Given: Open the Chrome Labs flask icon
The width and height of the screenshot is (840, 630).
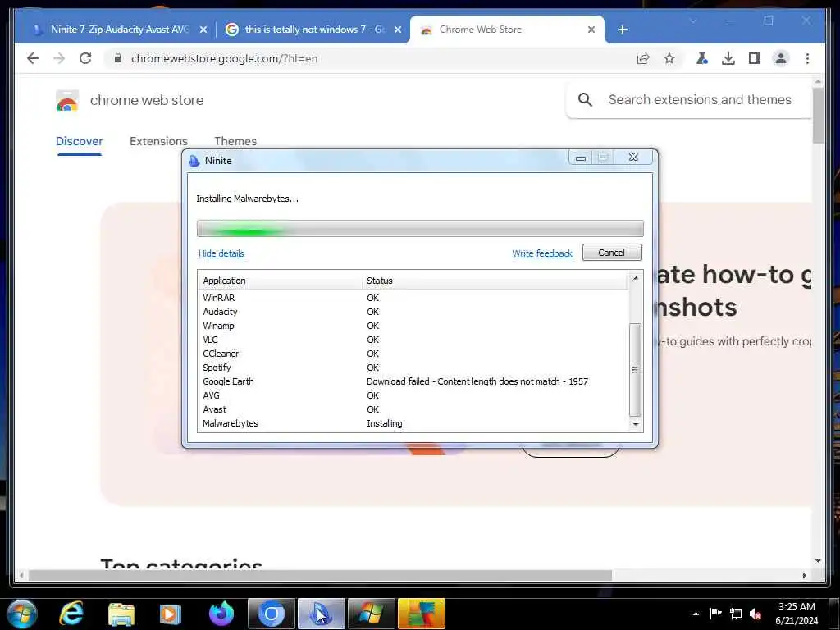Looking at the screenshot, I should pos(702,58).
